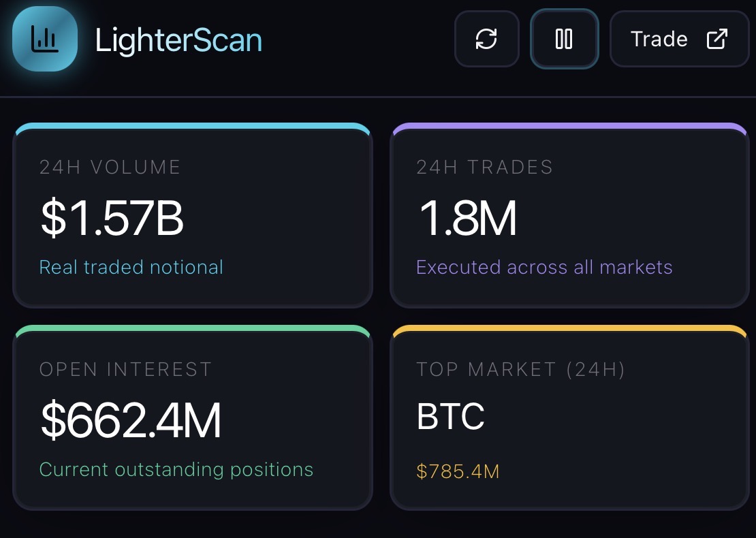Click the $662.4M open interest value
The image size is (756, 538).
pos(131,420)
